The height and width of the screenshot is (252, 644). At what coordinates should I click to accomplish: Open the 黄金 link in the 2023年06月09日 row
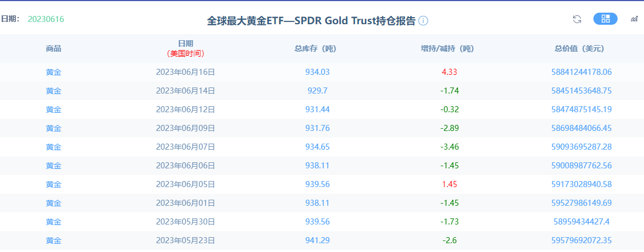53,128
